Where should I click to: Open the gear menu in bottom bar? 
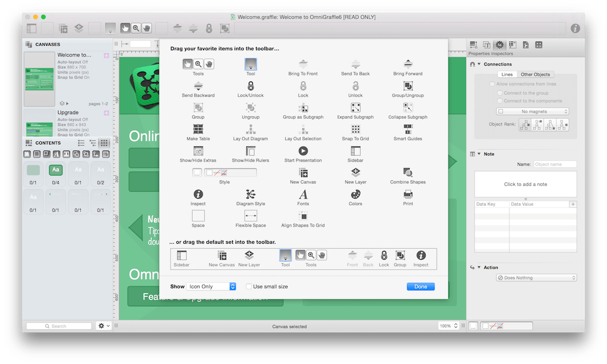[x=103, y=326]
